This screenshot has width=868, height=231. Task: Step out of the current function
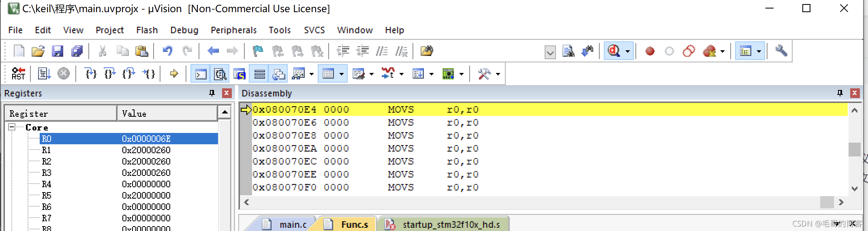click(x=129, y=74)
